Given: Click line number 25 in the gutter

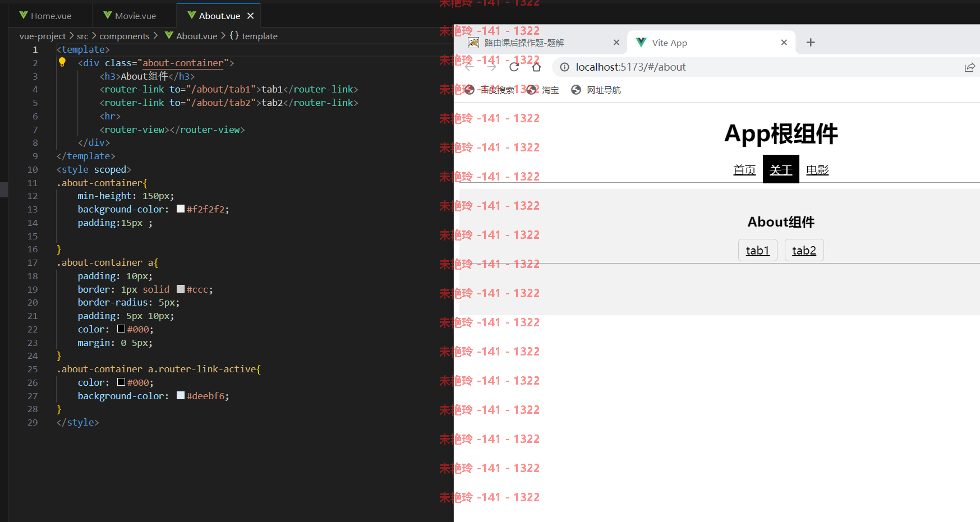Looking at the screenshot, I should 33,369.
